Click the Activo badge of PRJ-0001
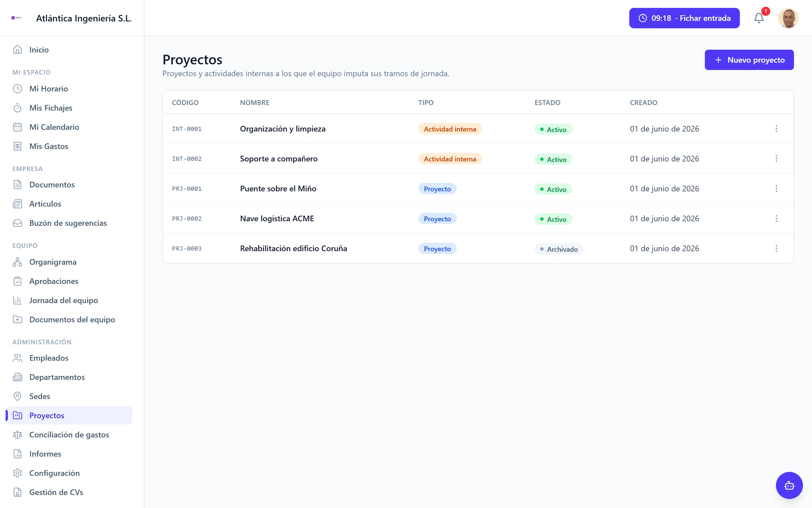 pos(553,189)
